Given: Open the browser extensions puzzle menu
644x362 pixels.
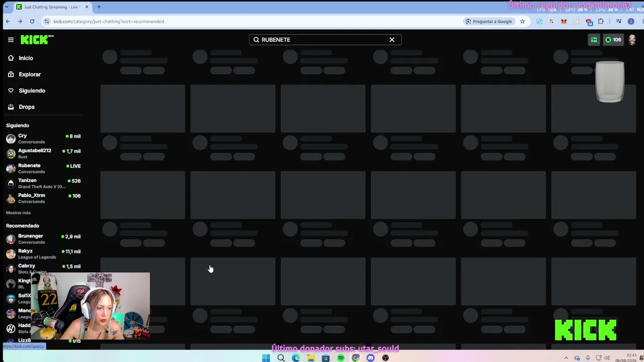Looking at the screenshot, I should click(x=601, y=22).
